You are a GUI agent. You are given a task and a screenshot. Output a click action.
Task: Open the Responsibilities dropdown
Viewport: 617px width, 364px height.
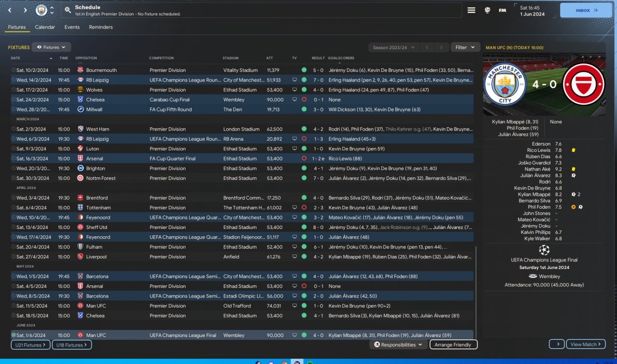pos(398,345)
